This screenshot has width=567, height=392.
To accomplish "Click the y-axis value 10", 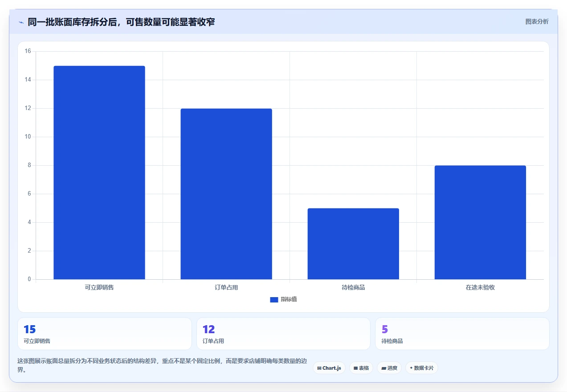I will pos(28,137).
